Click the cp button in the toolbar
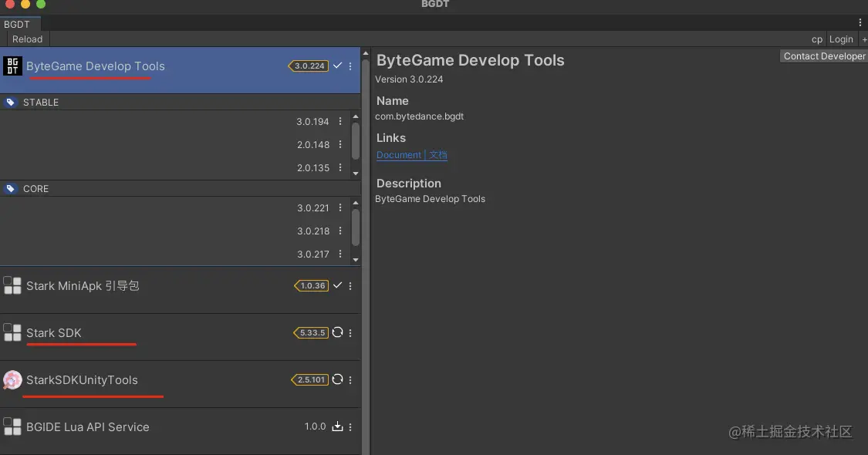Image resolution: width=868 pixels, height=455 pixels. click(x=817, y=39)
